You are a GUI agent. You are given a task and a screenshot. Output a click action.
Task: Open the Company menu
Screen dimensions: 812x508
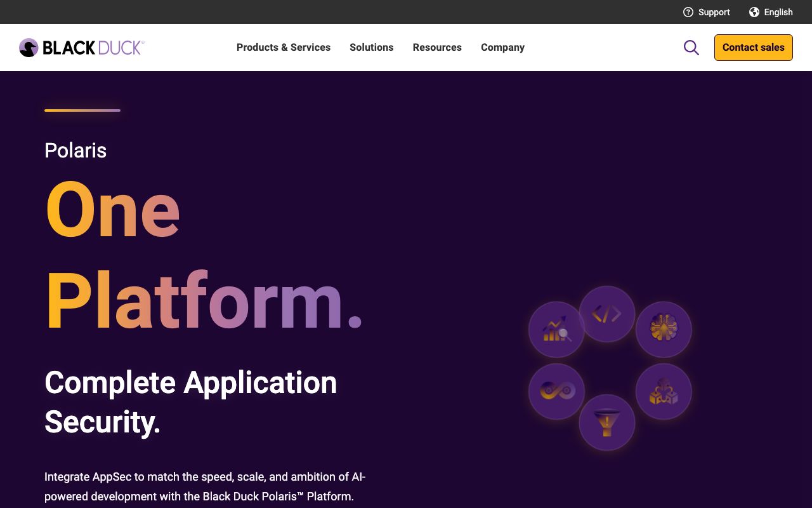[502, 48]
